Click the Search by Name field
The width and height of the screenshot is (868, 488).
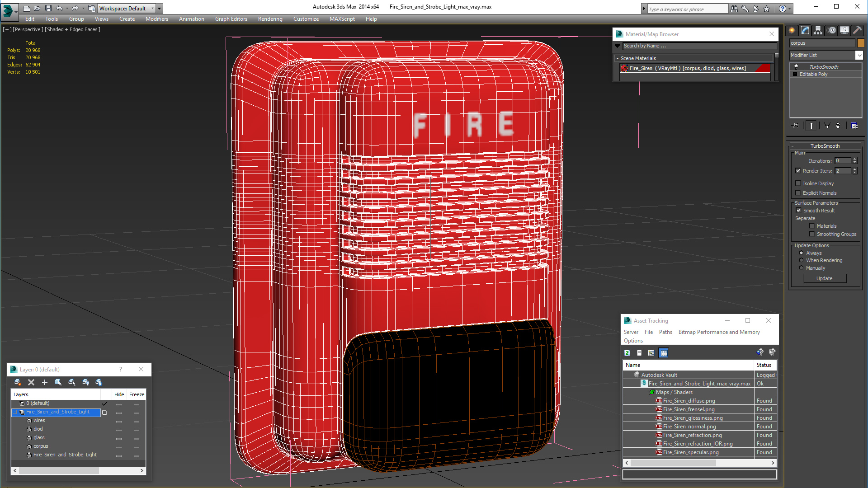[x=698, y=46]
